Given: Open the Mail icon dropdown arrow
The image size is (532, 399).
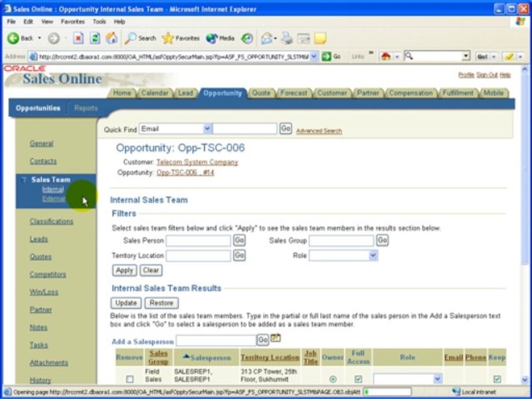Looking at the screenshot, I should [x=275, y=38].
